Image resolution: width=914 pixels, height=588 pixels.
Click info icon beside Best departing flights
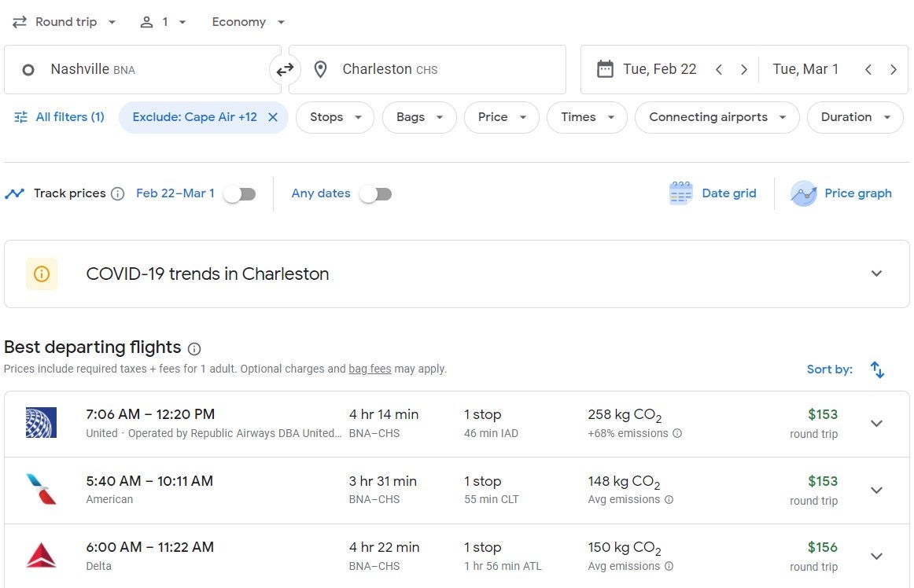point(194,348)
